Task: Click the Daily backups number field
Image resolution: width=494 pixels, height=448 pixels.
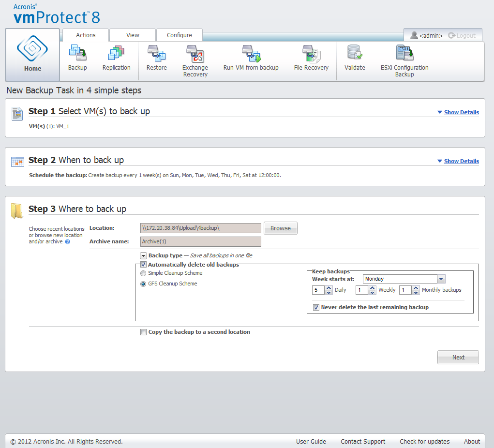Action: (x=318, y=290)
